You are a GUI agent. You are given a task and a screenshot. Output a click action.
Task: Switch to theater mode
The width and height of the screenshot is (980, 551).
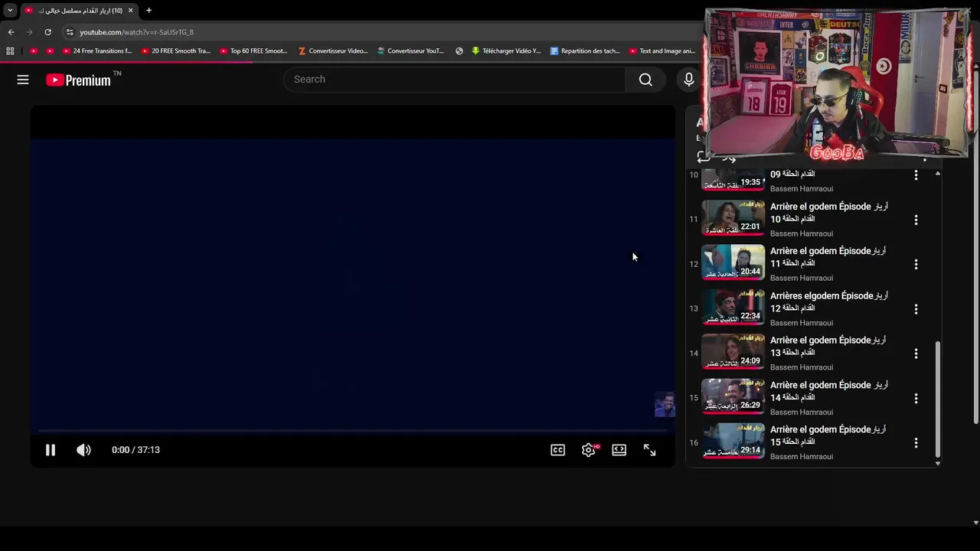[x=619, y=450]
